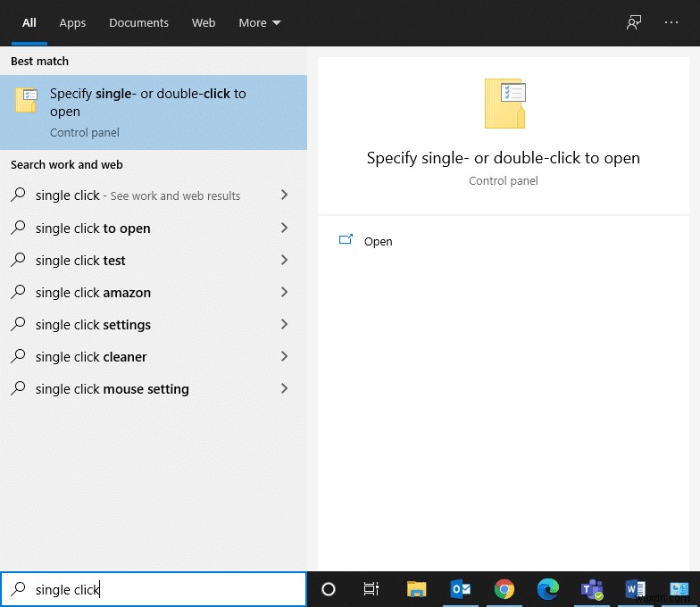The height and width of the screenshot is (607, 700).
Task: Expand the More filter dropdown
Action: 260,23
